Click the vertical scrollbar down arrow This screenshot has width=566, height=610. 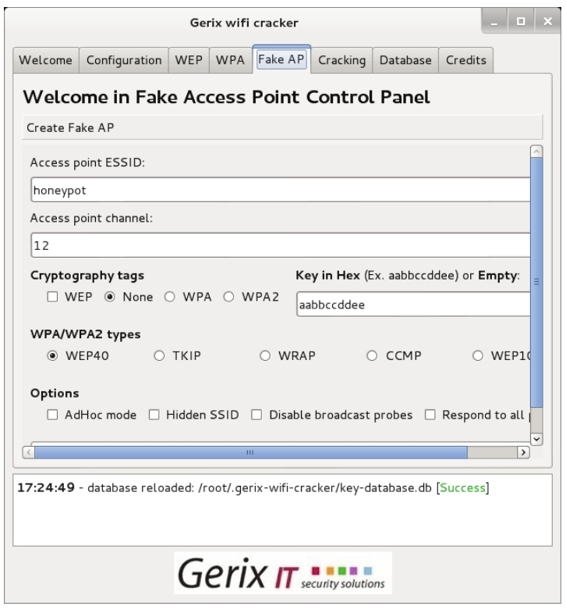[536, 439]
